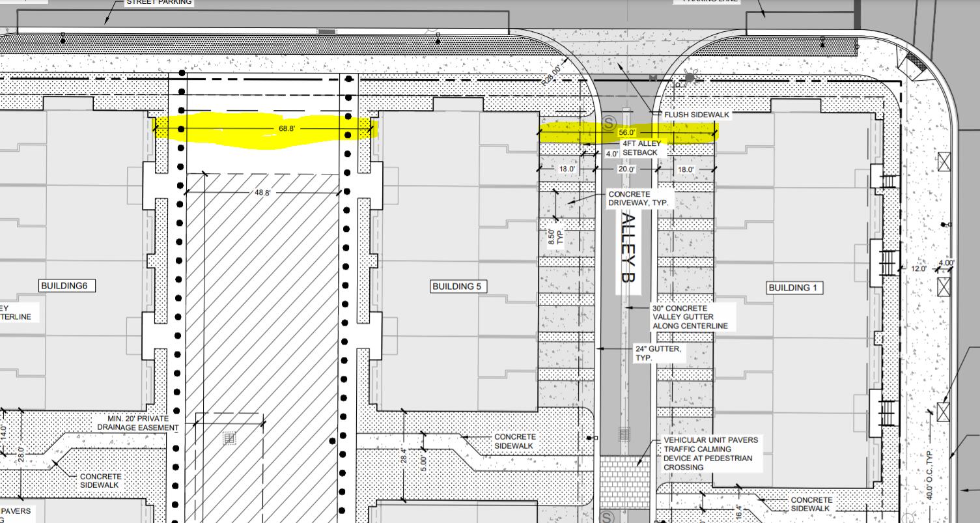Select the highlighted 68.8' dimension
Screen dimensions: 980x523
[x=287, y=129]
